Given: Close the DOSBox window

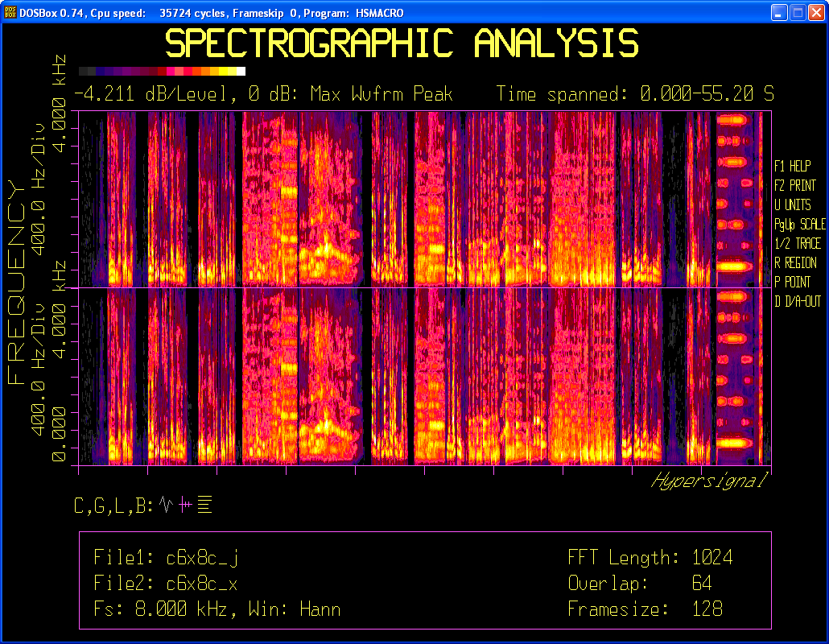Looking at the screenshot, I should pos(816,13).
